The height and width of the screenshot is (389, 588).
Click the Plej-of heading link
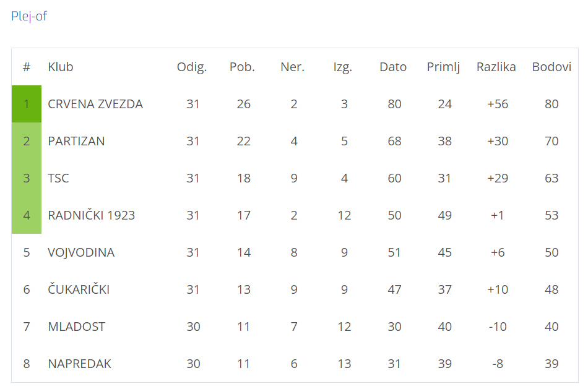[x=29, y=16]
